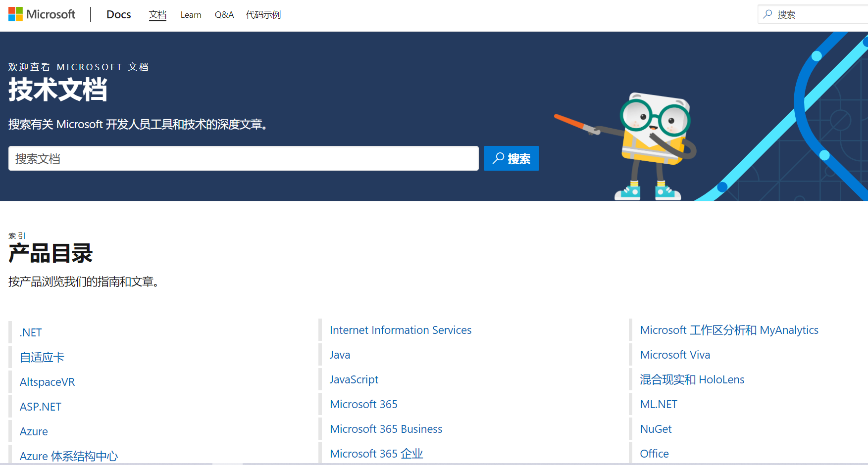
Task: Open the 代码示例 menu item
Action: click(x=263, y=15)
